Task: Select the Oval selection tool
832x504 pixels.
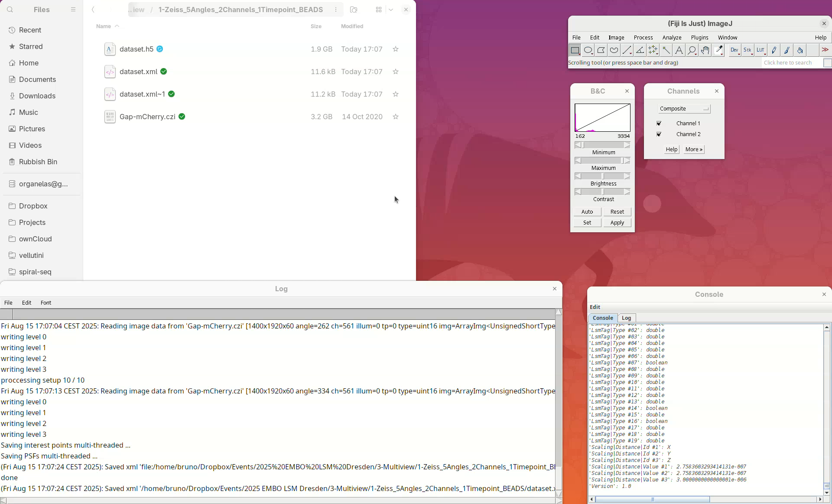Action: click(588, 50)
